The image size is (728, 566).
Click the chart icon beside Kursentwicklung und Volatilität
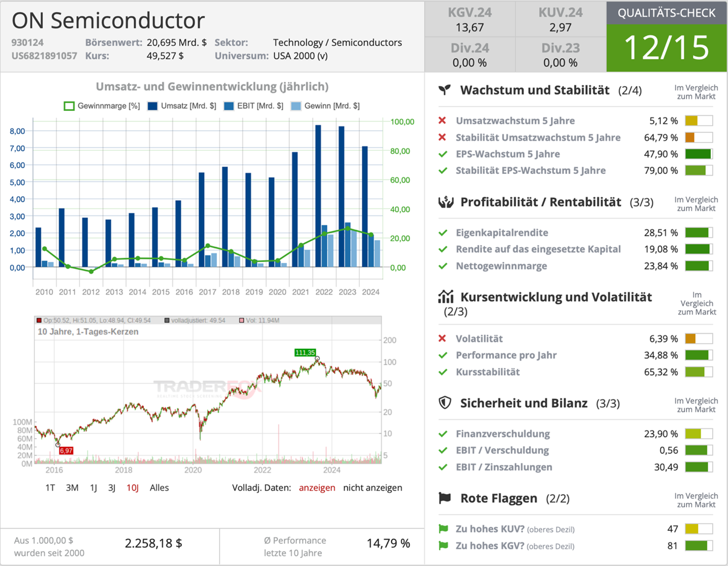click(446, 297)
